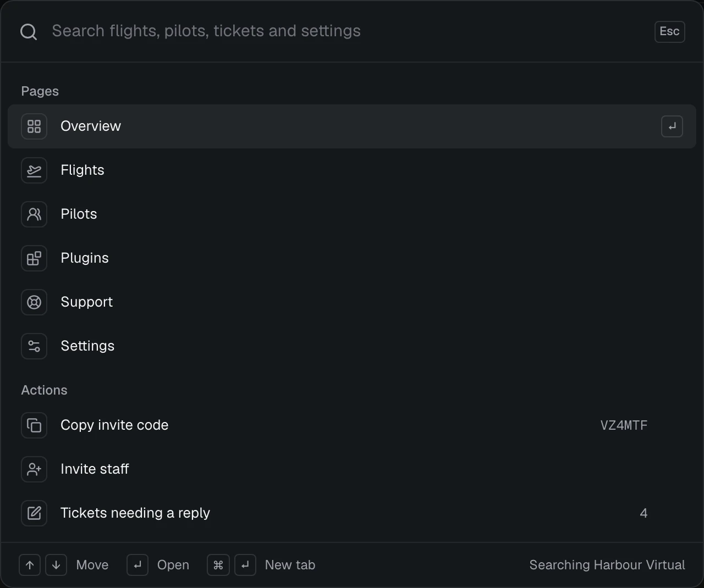This screenshot has height=588, width=704.
Task: Click the ticket count 4
Action: 643,513
